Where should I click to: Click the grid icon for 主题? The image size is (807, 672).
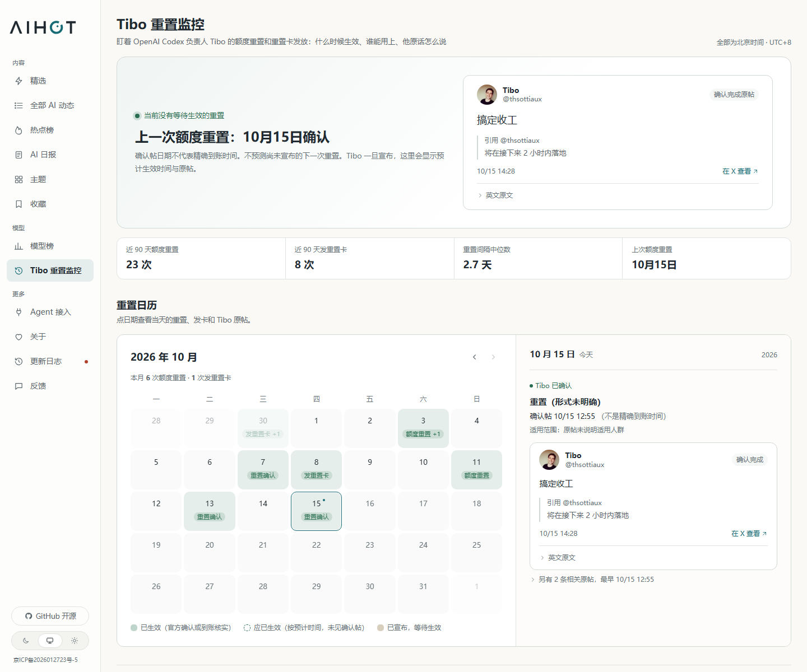pos(18,179)
